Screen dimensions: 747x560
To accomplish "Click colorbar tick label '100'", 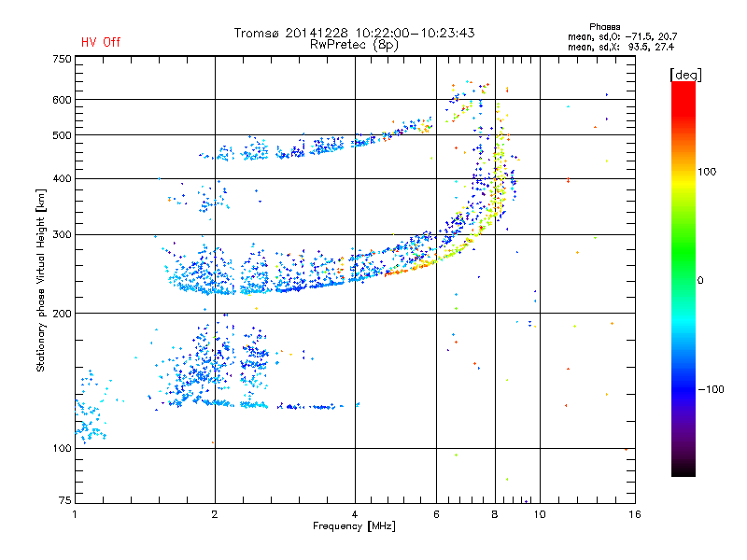I will 707,172.
